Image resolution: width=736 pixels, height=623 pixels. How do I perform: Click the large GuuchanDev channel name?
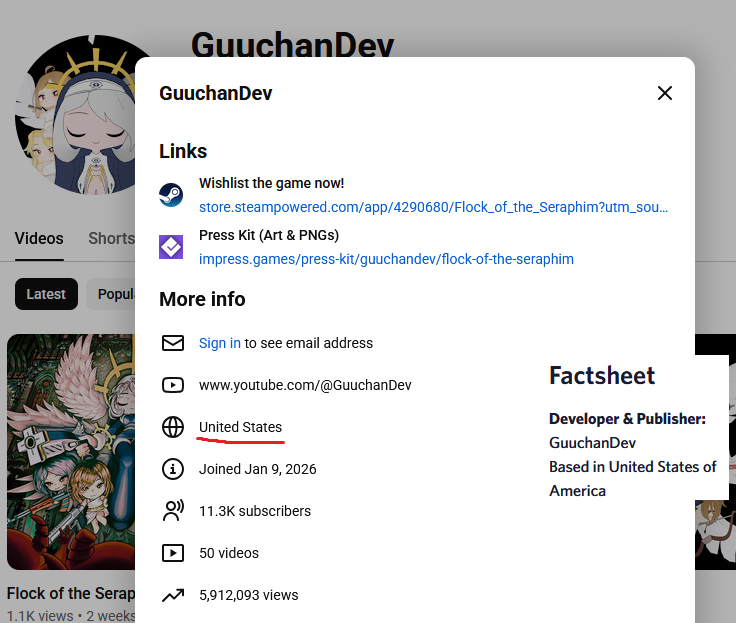pos(292,45)
